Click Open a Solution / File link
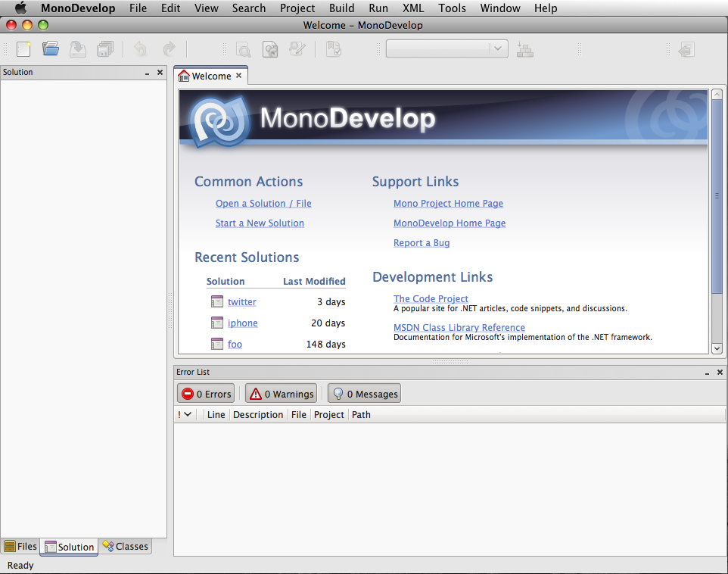 (263, 204)
